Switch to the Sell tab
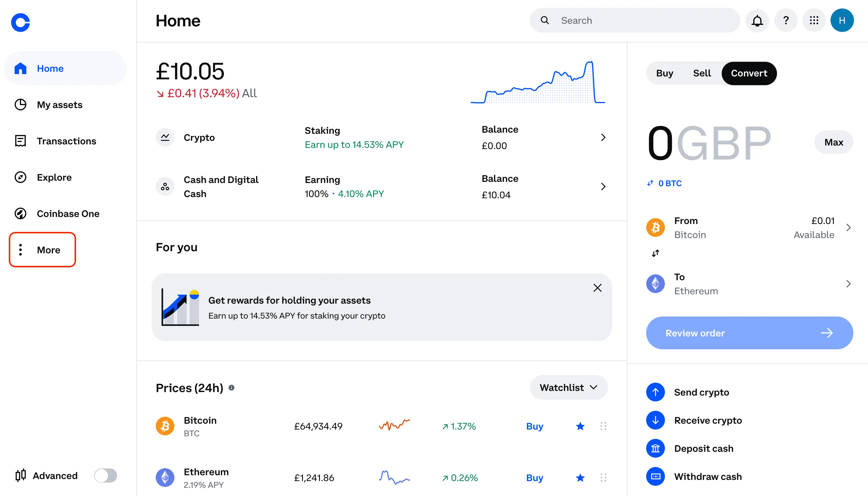 [702, 73]
